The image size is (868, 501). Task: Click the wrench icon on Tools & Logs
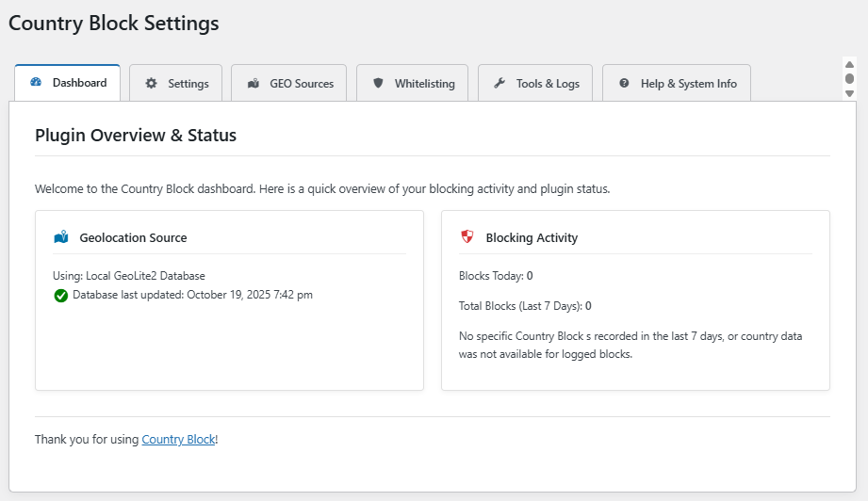pos(500,83)
